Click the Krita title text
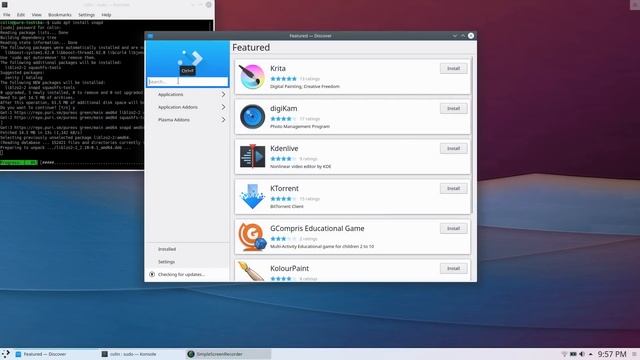The width and height of the screenshot is (640, 360). pyautogui.click(x=278, y=69)
